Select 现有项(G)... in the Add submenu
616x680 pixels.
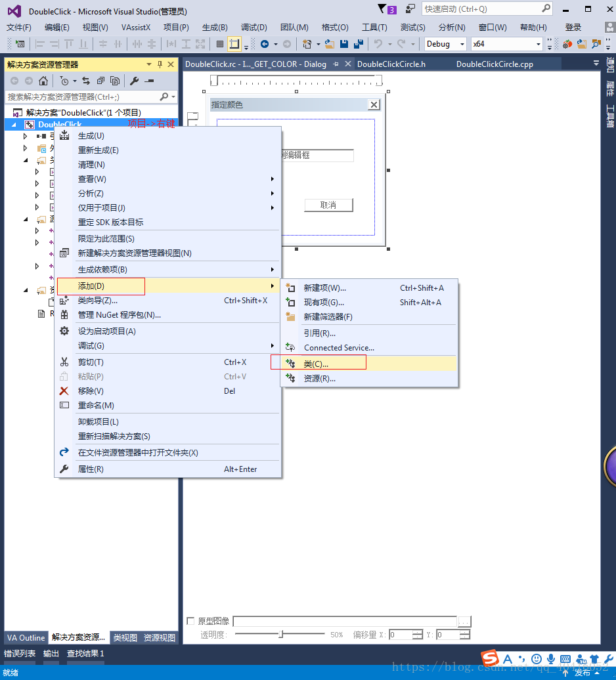click(370, 303)
